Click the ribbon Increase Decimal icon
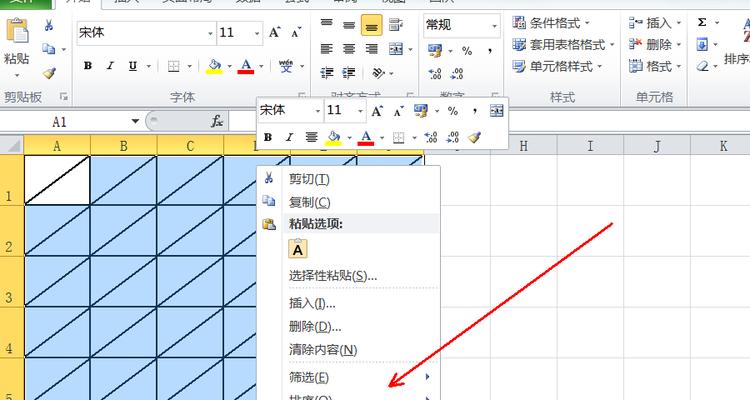This screenshot has width=750, height=400. coord(435,73)
